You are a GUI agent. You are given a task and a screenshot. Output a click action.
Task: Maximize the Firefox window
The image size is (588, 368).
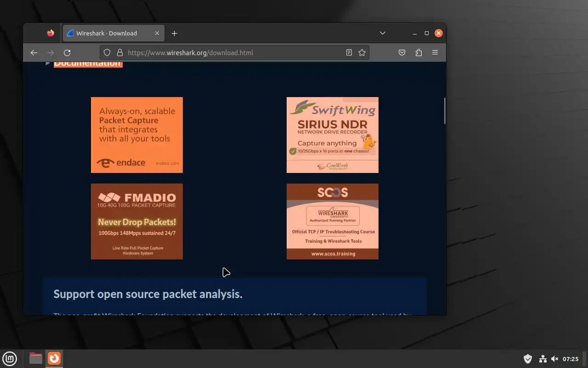(x=427, y=33)
